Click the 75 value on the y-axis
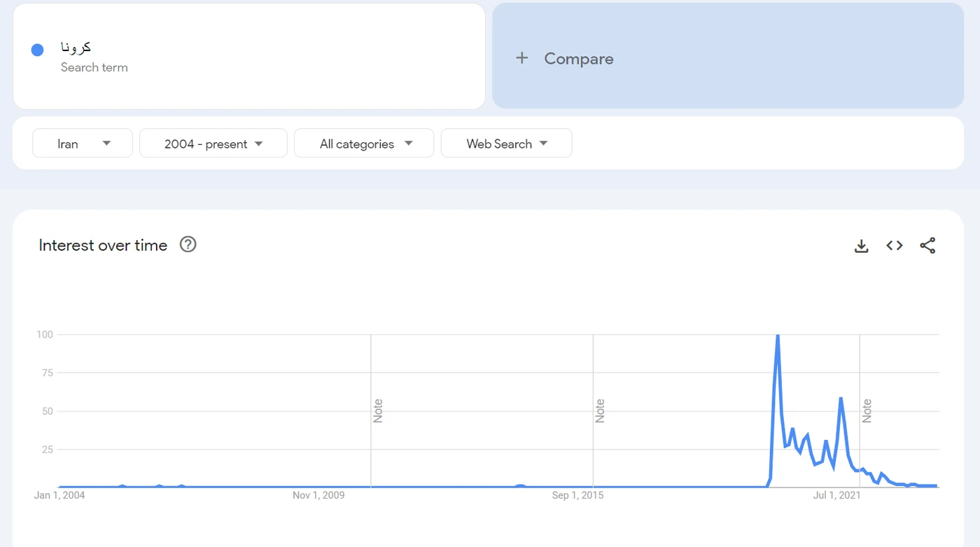Screen dimensions: 980x547 (48, 373)
